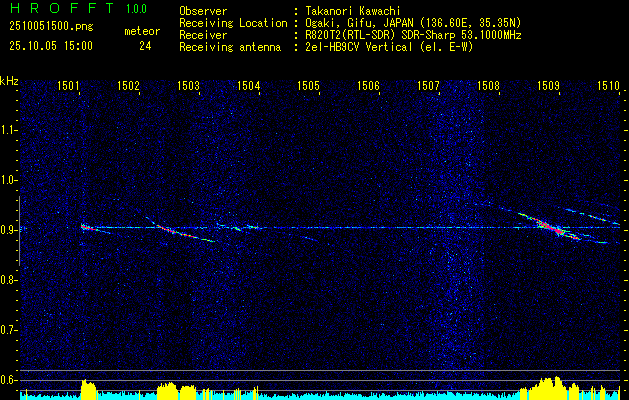Image resolution: width=629 pixels, height=400 pixels.
Task: Click time marker 1502
Action: click(128, 85)
